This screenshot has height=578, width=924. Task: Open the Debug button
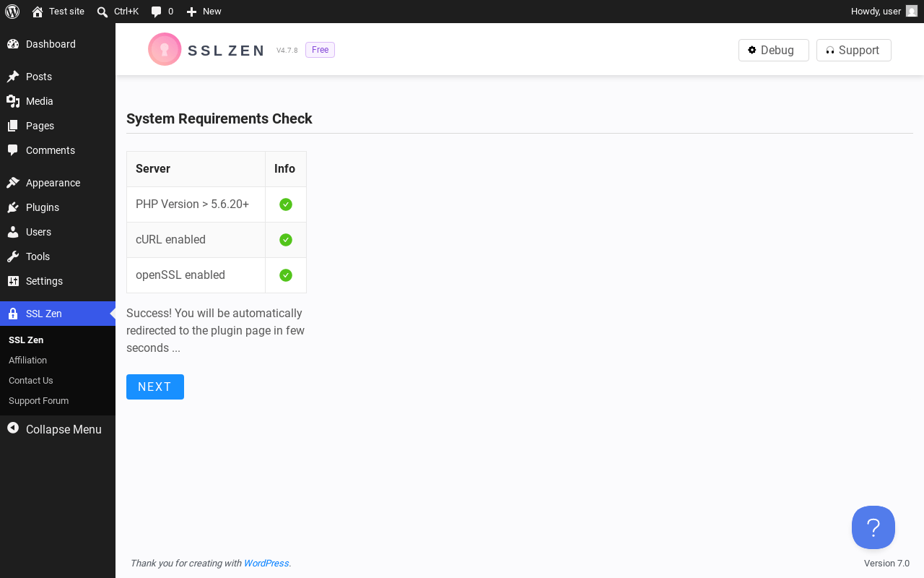pyautogui.click(x=774, y=50)
